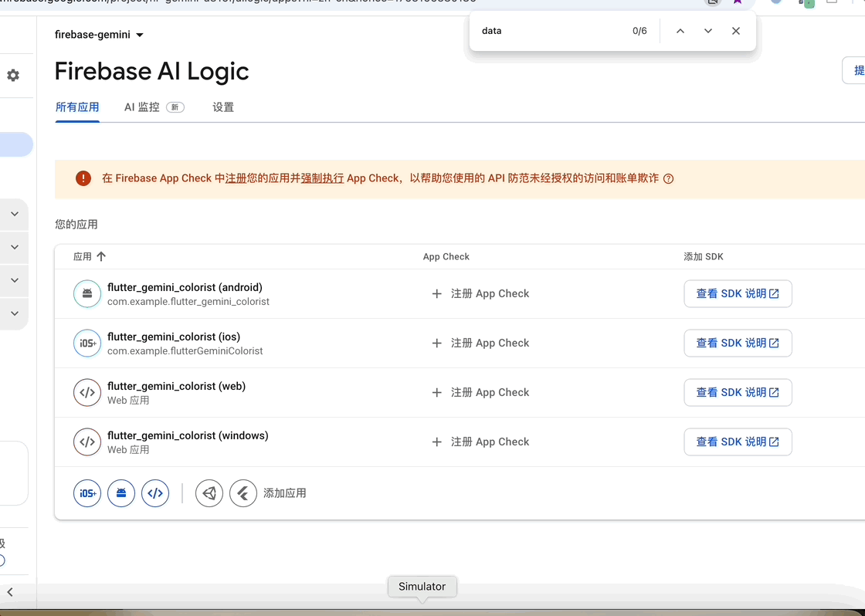This screenshot has width=865, height=616.
Task: Click plus icon for ios 注册 App Check
Action: click(x=437, y=343)
